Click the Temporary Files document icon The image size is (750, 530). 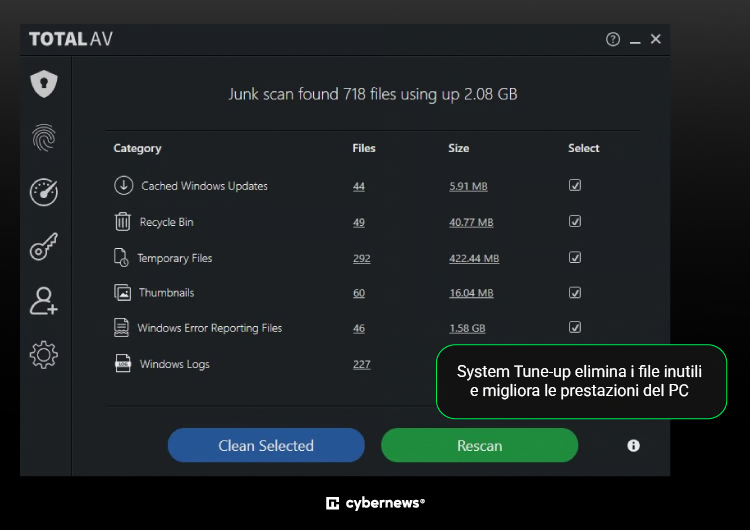click(121, 257)
